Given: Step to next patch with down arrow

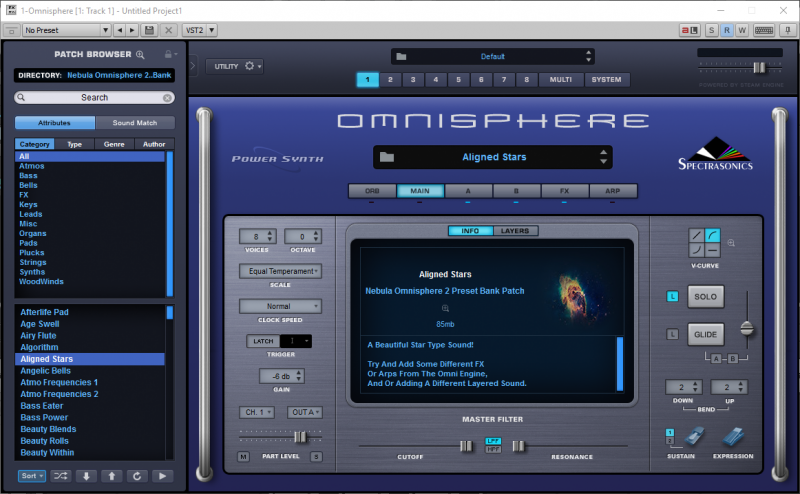Looking at the screenshot, I should [x=86, y=476].
